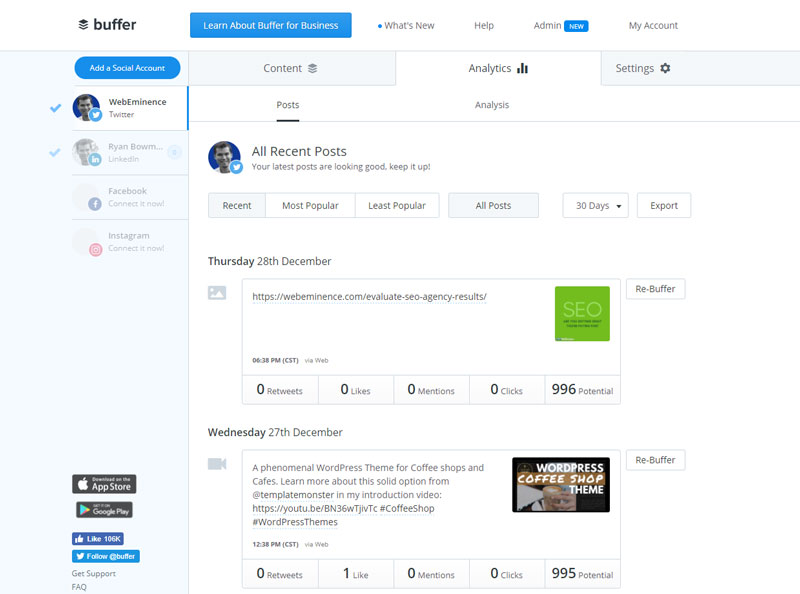
Task: Click the #WordPressThemes hashtag
Action: click(295, 523)
